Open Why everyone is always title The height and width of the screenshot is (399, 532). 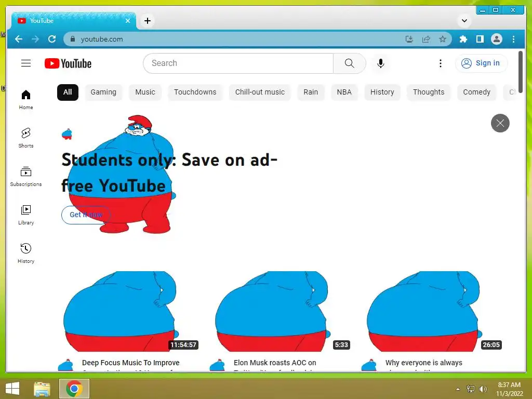pyautogui.click(x=424, y=363)
